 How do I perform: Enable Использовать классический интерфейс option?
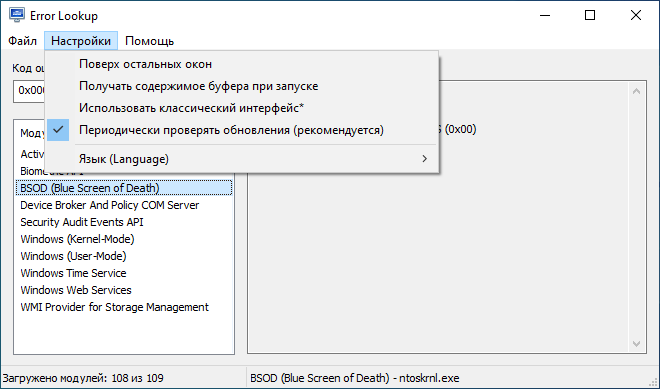coord(242,108)
